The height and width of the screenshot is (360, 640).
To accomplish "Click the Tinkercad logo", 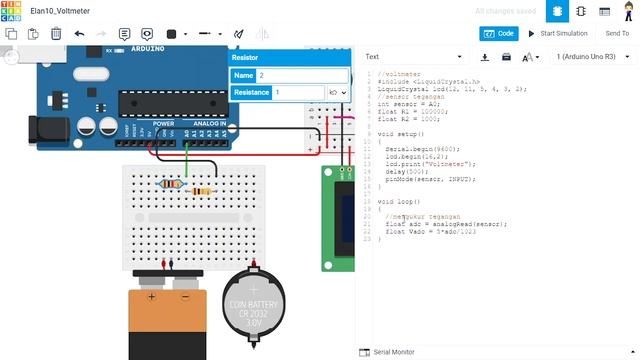I will (11, 11).
